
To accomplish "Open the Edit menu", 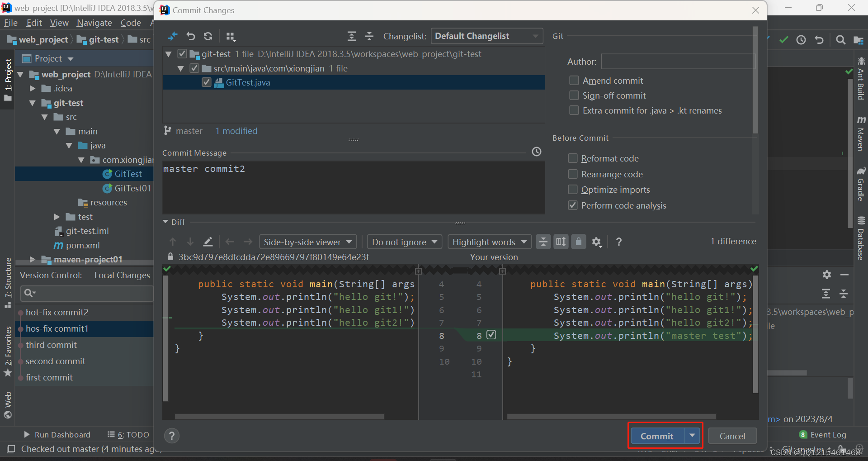I will coord(34,23).
